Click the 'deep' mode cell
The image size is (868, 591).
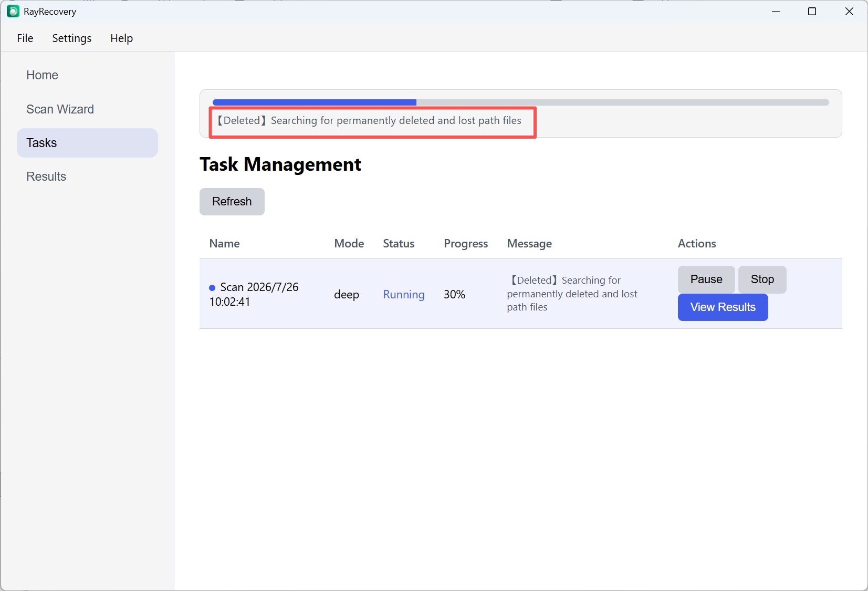(x=347, y=295)
